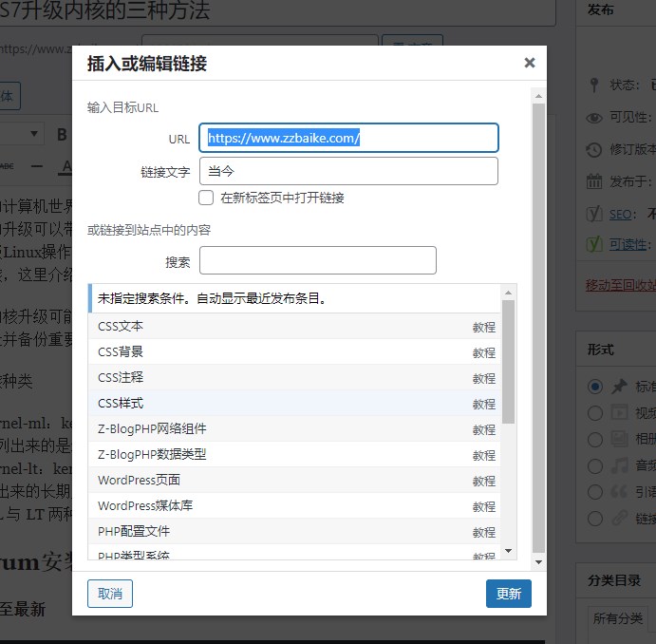Click the strikethrough ABC icon in editor

pyautogui.click(x=7, y=166)
